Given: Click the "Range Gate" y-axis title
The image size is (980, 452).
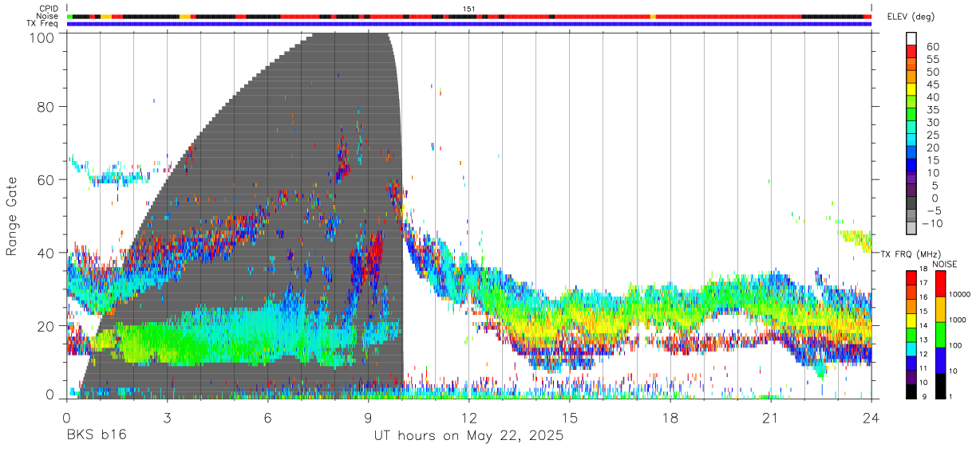Looking at the screenshot, I should 12,215.
